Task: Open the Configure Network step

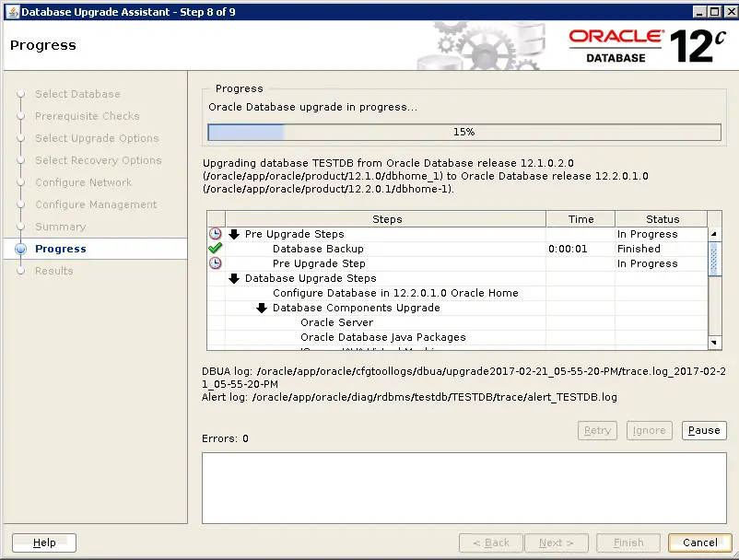Action: [84, 182]
